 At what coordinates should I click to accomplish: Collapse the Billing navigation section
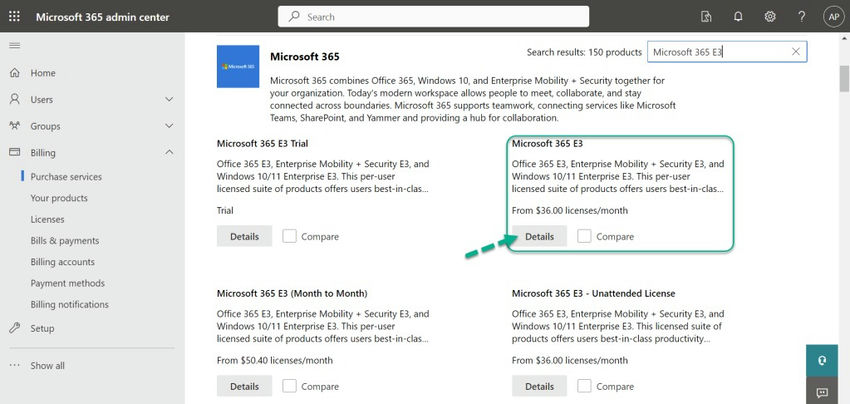tap(169, 153)
